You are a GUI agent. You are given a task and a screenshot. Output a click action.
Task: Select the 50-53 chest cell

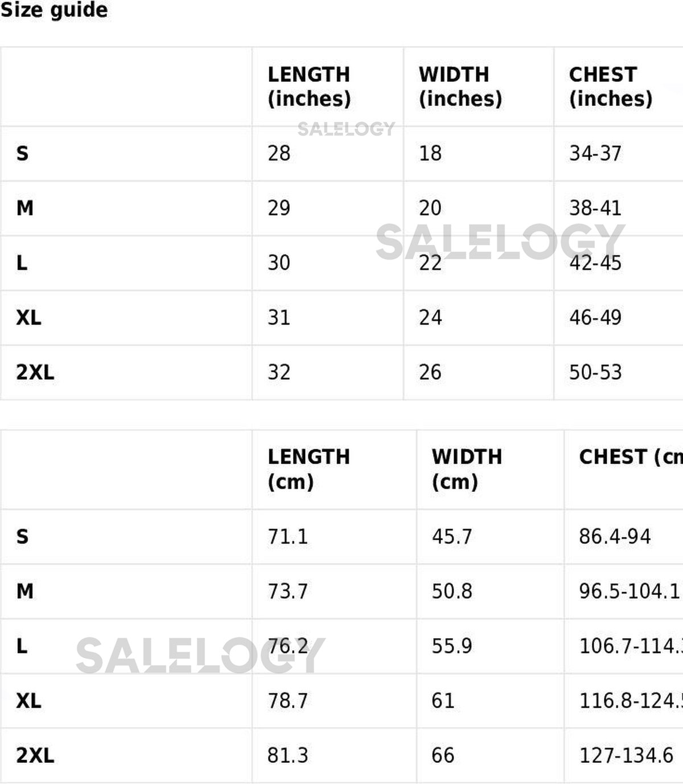coord(595,372)
